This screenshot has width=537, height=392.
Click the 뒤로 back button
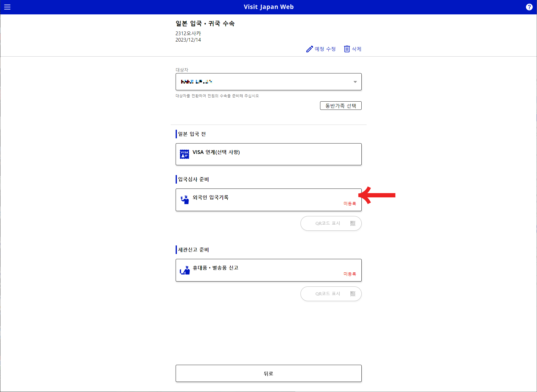tap(268, 373)
